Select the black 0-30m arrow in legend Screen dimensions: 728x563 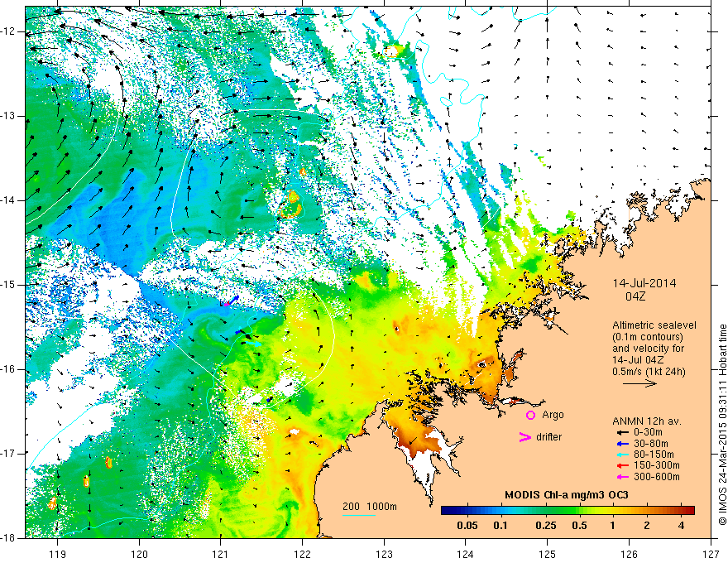click(x=621, y=431)
